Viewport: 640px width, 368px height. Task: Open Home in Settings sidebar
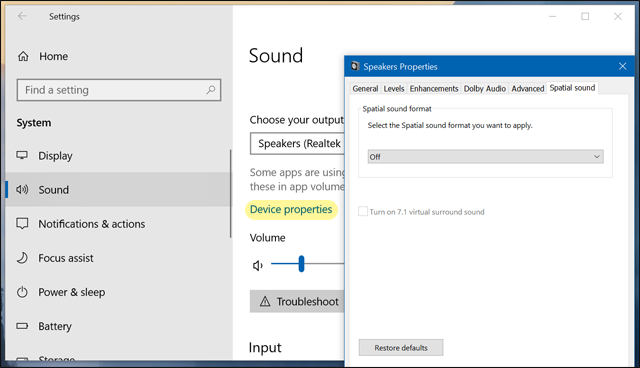[x=53, y=56]
